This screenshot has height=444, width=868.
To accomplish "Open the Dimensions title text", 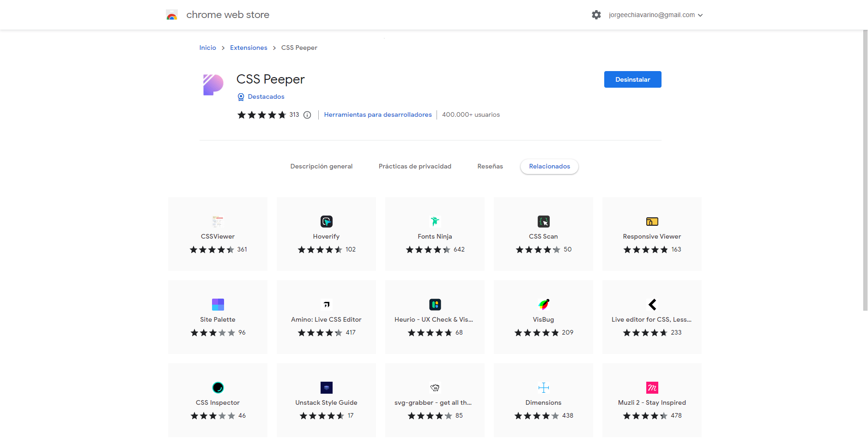I will [543, 403].
